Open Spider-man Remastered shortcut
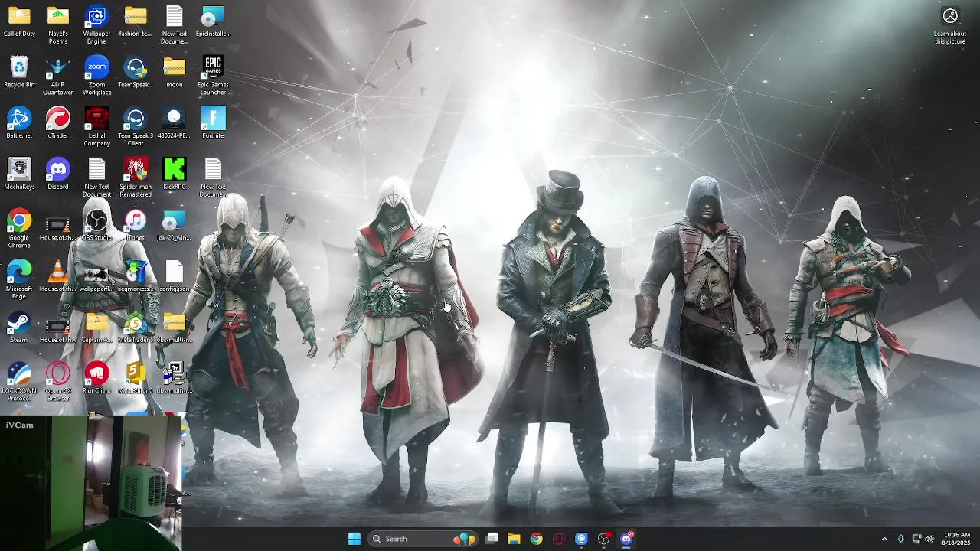The width and height of the screenshot is (980, 551). [136, 178]
